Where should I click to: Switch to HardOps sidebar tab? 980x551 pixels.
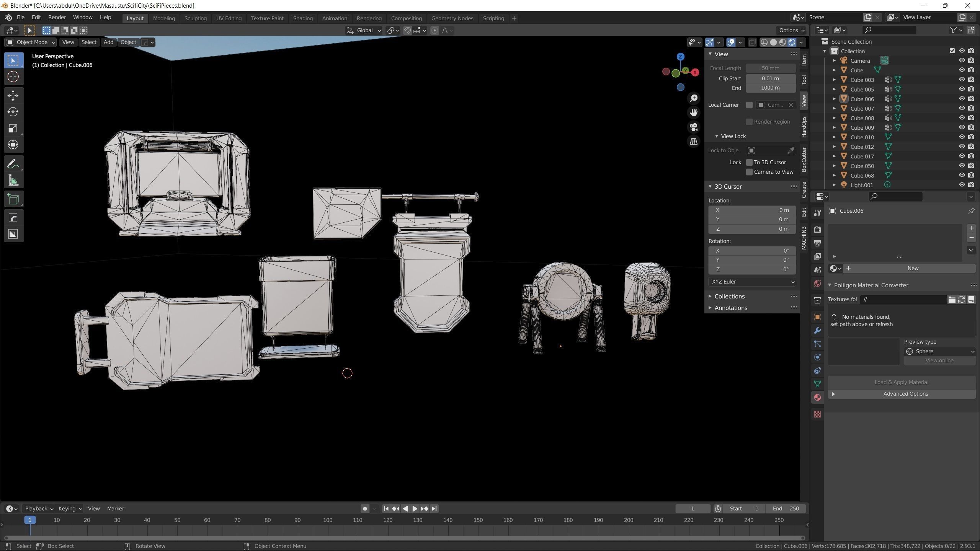point(804,127)
